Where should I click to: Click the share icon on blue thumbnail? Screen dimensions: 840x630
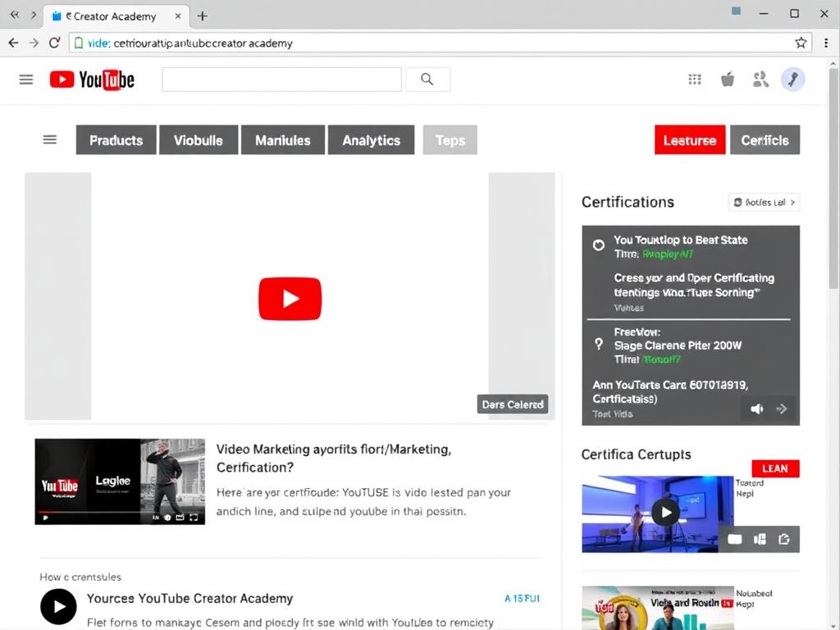(783, 539)
